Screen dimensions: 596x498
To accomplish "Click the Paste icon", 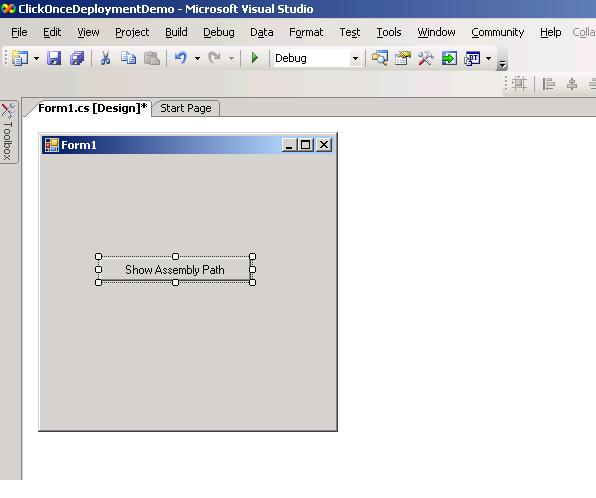I will coord(152,59).
